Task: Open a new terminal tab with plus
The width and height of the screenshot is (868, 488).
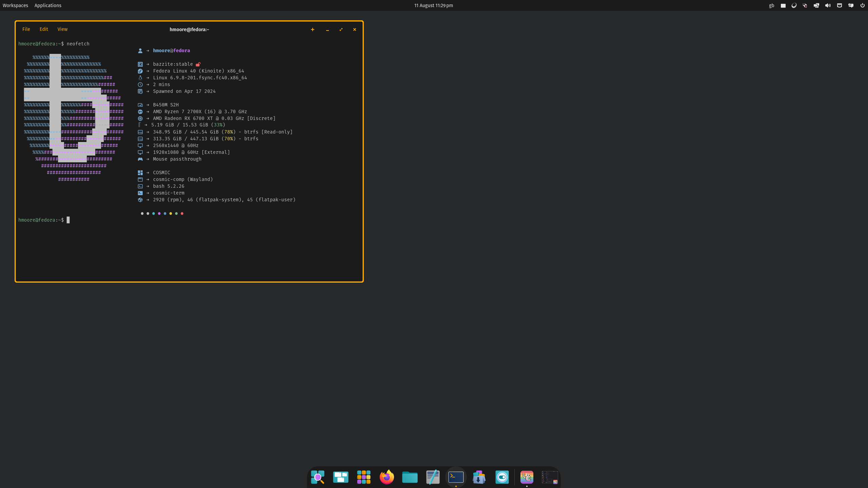Action: point(312,29)
